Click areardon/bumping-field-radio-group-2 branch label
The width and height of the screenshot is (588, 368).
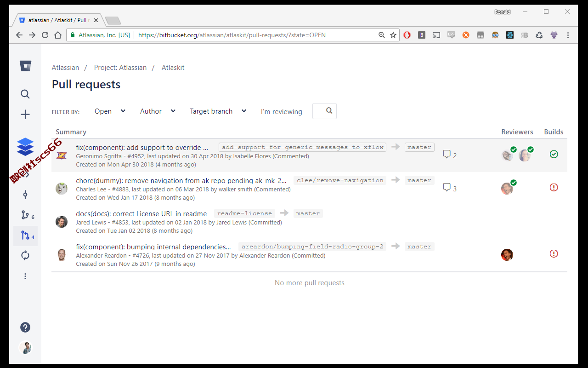[x=312, y=247]
